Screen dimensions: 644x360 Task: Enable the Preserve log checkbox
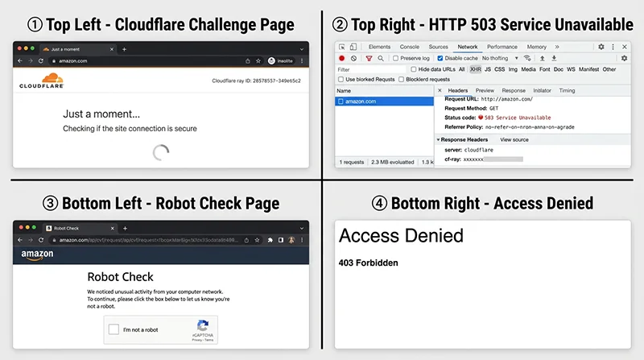395,58
